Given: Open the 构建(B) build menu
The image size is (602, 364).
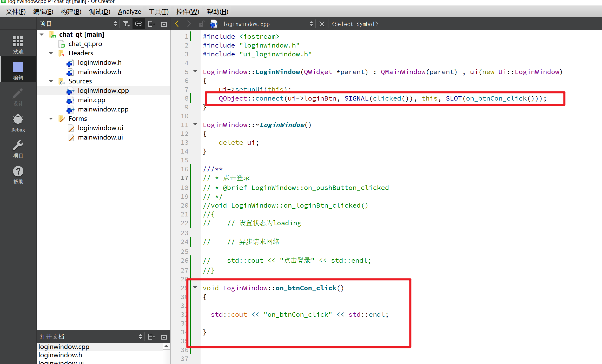Looking at the screenshot, I should pos(71,12).
